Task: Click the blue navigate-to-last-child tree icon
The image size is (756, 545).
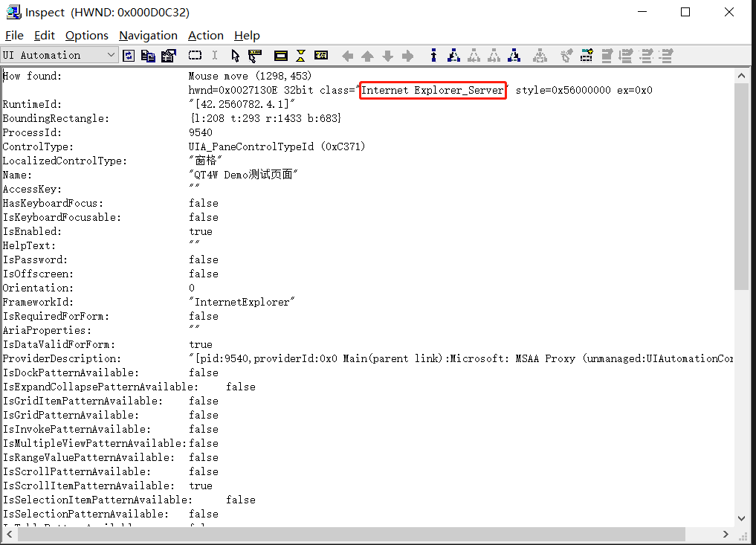Action: [x=514, y=56]
